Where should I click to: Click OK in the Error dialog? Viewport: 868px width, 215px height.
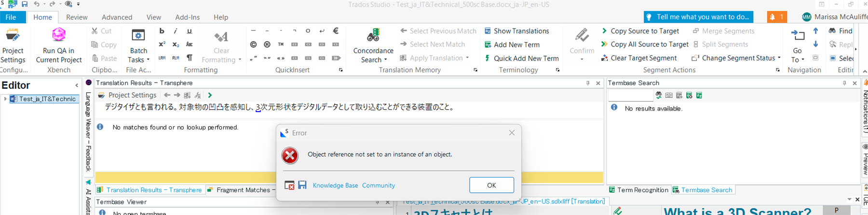click(491, 185)
